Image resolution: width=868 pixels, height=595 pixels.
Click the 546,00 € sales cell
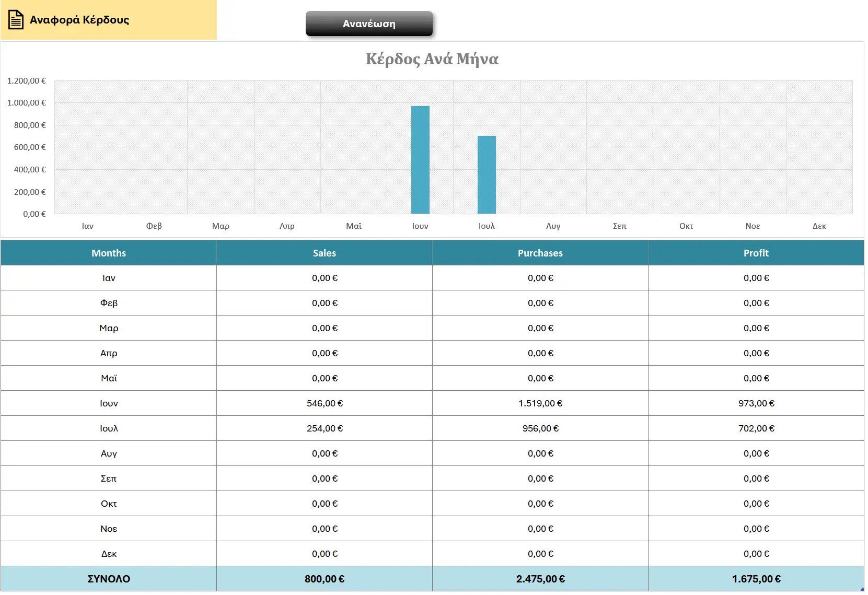tap(325, 403)
